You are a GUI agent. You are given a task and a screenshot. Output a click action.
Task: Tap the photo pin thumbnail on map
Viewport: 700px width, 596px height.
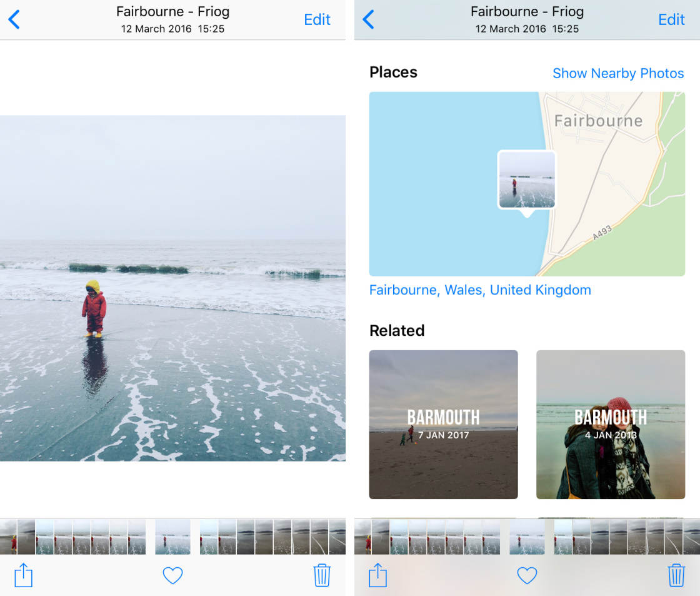tap(527, 179)
